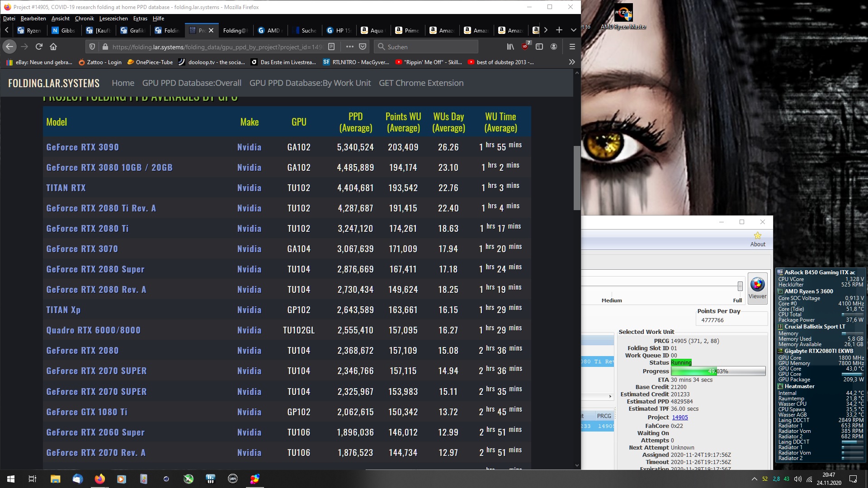Viewport: 868px width, 488px height.
Task: Show Firefox sidebars icon
Action: coord(539,47)
